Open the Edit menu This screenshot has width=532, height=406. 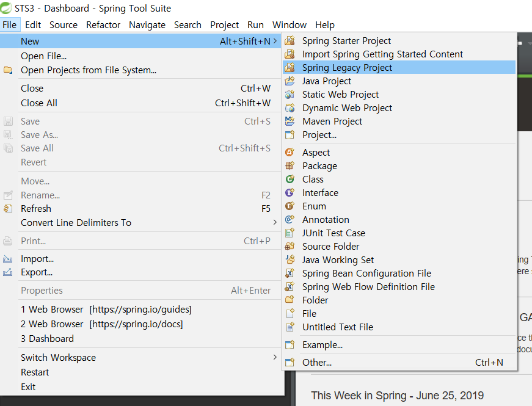pos(33,25)
